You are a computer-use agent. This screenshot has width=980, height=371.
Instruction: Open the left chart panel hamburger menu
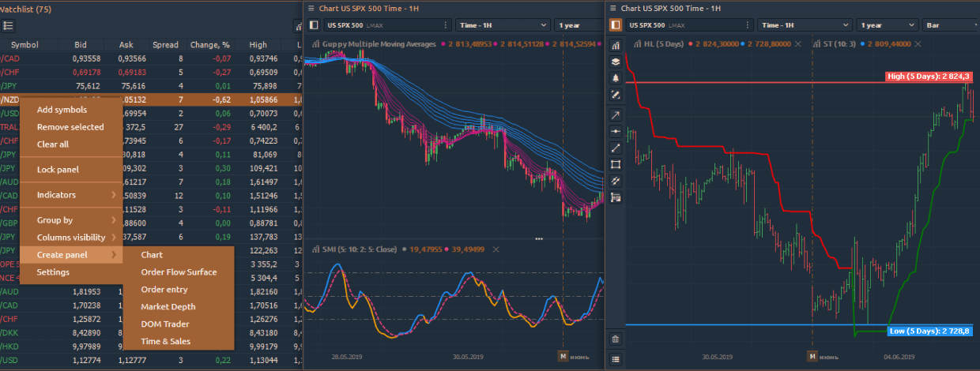tap(310, 8)
